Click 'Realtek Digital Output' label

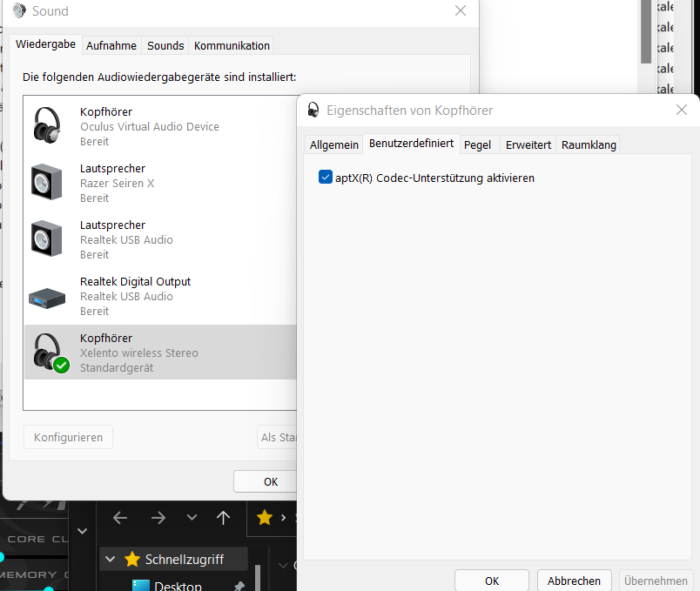tap(135, 282)
